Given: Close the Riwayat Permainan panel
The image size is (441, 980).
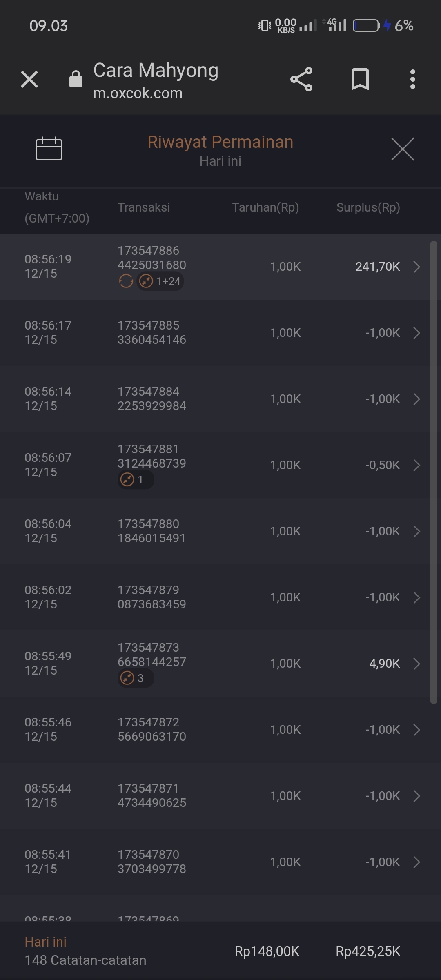Looking at the screenshot, I should click(403, 149).
